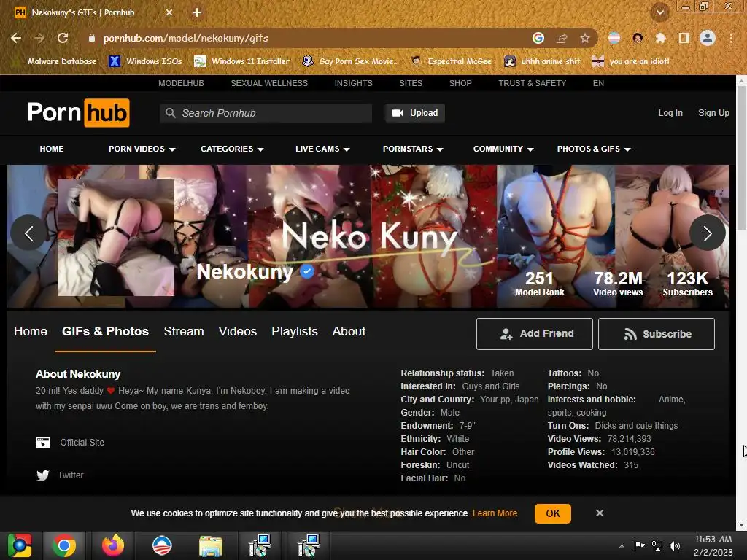Image resolution: width=747 pixels, height=560 pixels.
Task: Click the verified checkmark badge
Action: pyautogui.click(x=307, y=271)
